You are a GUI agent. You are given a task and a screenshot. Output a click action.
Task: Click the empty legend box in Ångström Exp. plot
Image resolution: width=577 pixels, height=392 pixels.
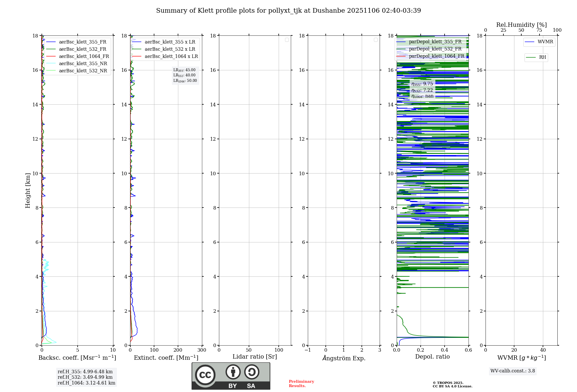376,40
